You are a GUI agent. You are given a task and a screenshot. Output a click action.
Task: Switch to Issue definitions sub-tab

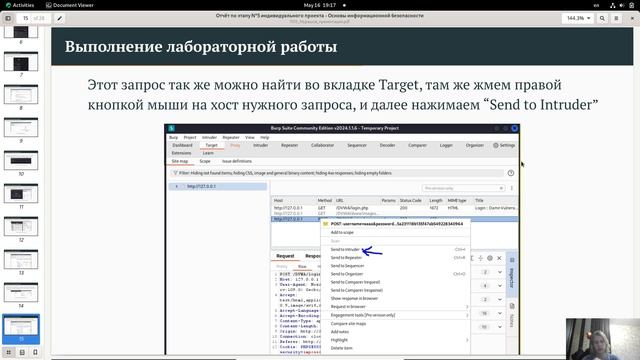click(237, 161)
